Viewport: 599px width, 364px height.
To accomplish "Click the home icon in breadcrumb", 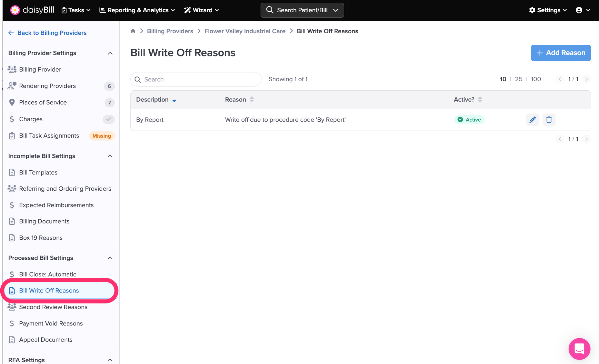I will [x=133, y=31].
